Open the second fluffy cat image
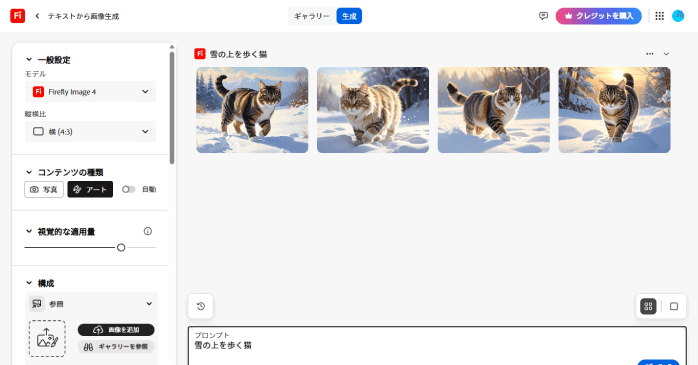 point(373,110)
